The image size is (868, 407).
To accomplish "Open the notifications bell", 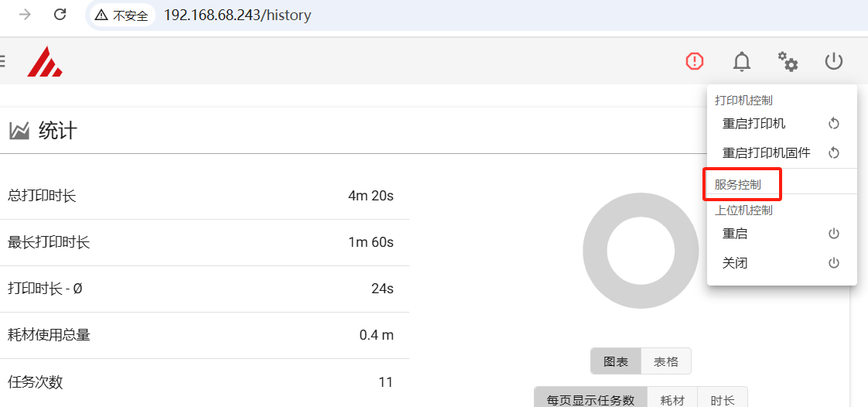I will 741,61.
